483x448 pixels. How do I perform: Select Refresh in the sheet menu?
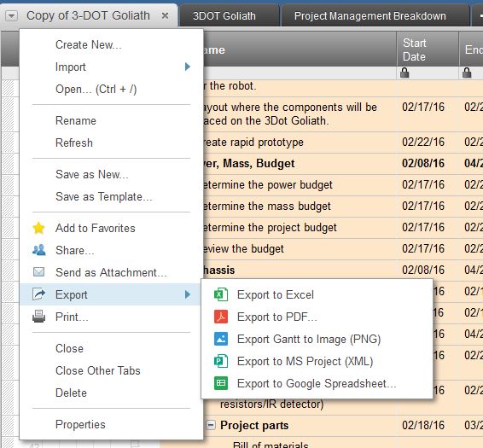pyautogui.click(x=74, y=143)
